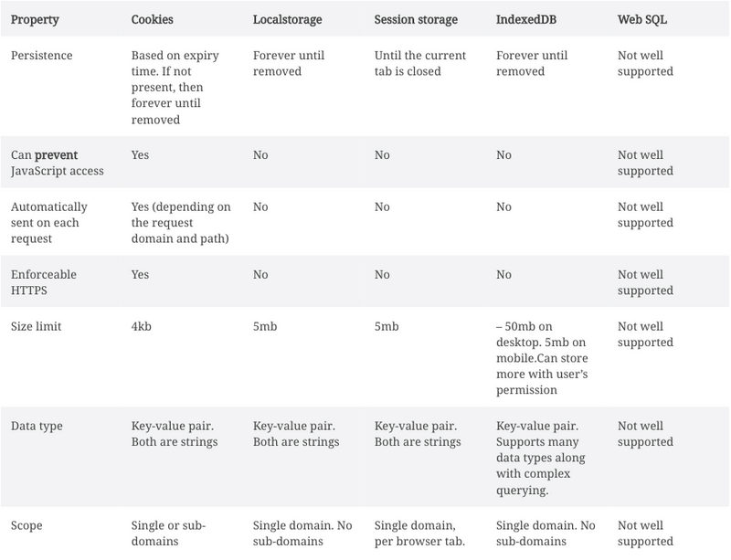Click the Localstorage column header
Screen dimensions: 731x560
(x=288, y=18)
